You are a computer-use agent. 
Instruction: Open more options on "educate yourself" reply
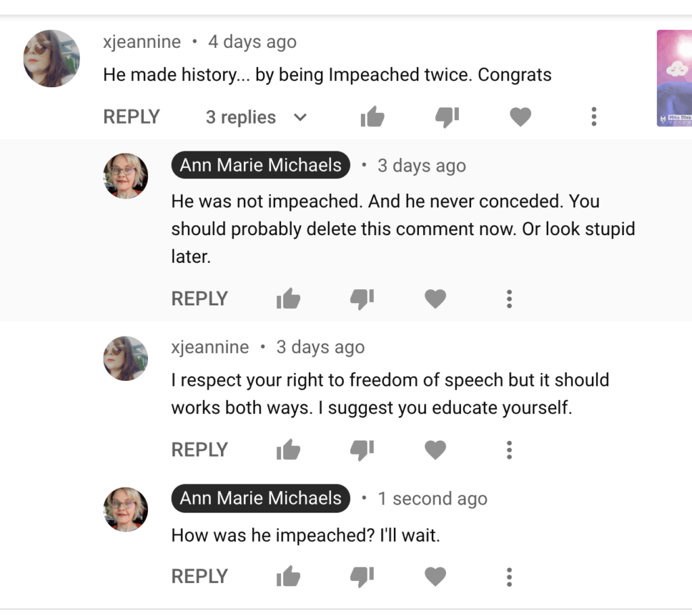(x=509, y=450)
